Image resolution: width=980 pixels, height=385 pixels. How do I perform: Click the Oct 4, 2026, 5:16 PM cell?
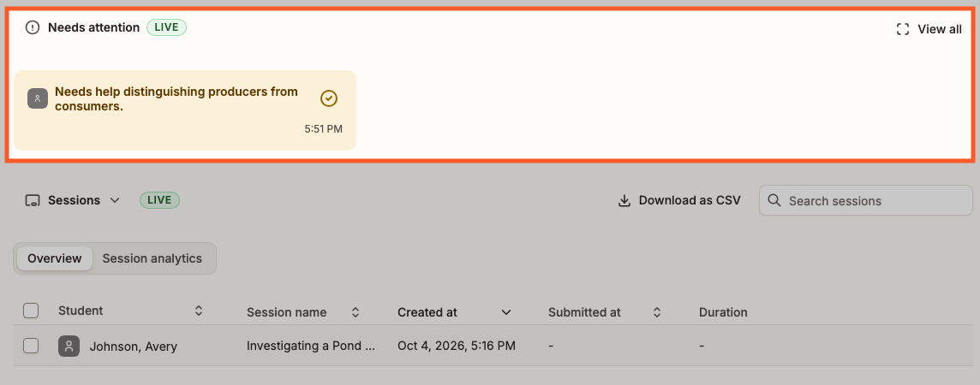(x=457, y=346)
